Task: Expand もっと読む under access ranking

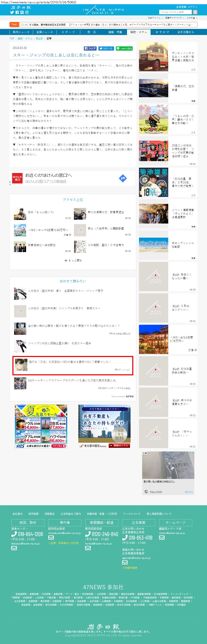Action: pyautogui.click(x=73, y=260)
